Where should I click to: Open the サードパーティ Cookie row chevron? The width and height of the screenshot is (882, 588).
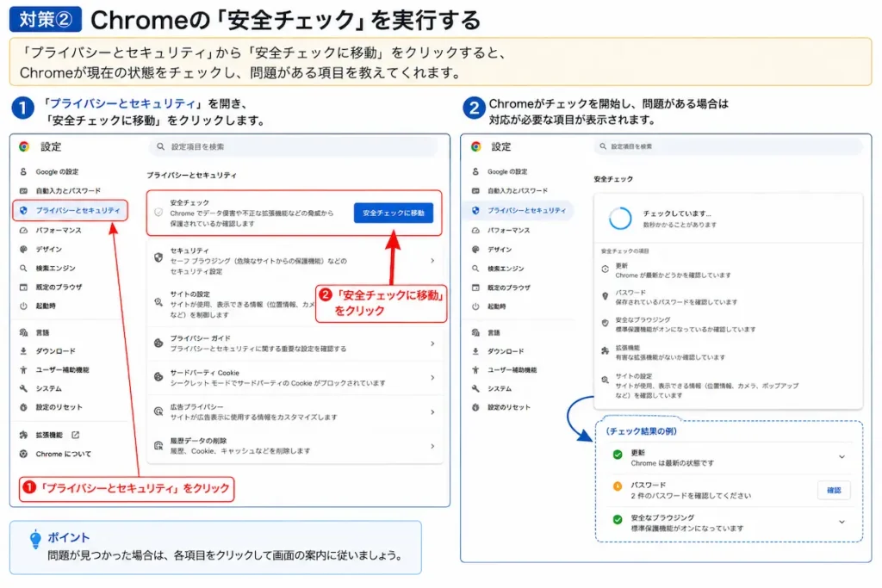coord(432,377)
